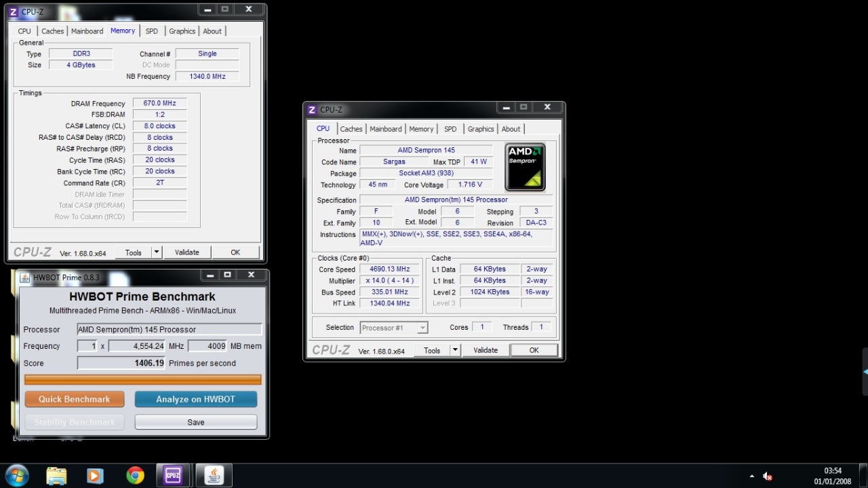868x488 pixels.
Task: Click the AMD Sempron processor logo
Action: 525,167
